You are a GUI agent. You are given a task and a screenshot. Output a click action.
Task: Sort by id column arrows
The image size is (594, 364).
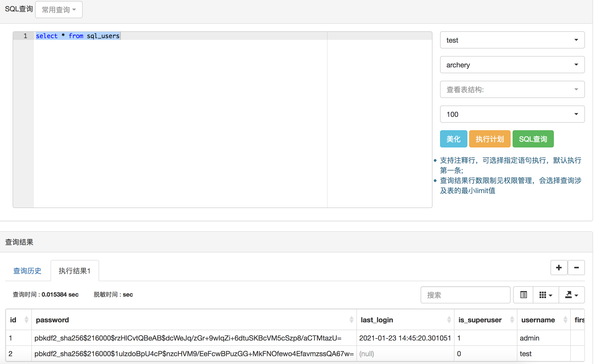point(26,320)
